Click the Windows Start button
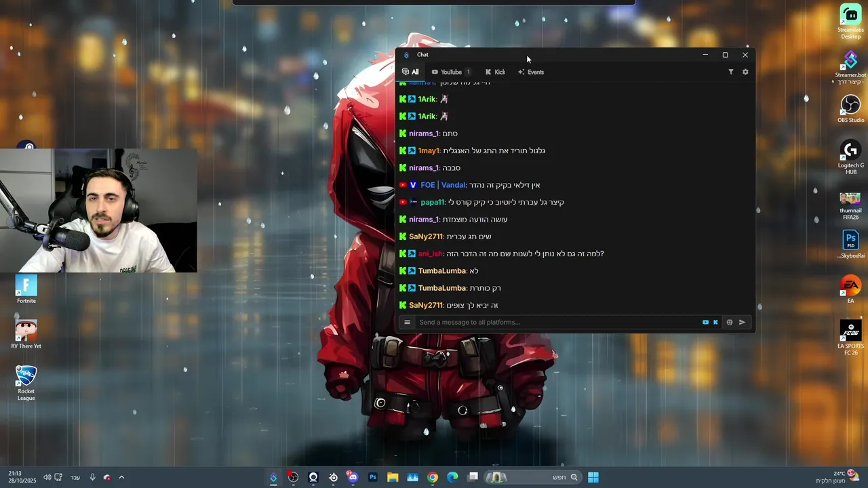Image resolution: width=868 pixels, height=488 pixels. click(593, 477)
